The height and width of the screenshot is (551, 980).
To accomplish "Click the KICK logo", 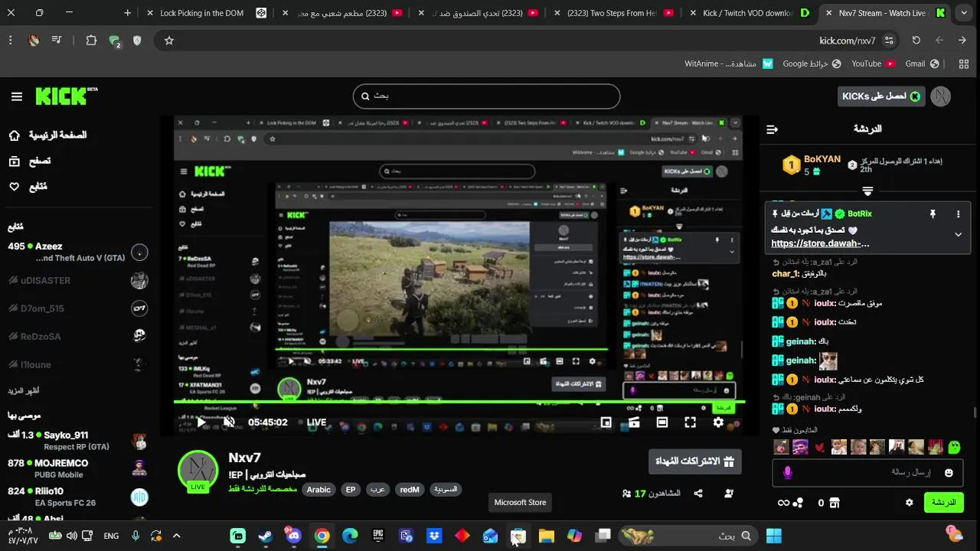I will tap(66, 96).
